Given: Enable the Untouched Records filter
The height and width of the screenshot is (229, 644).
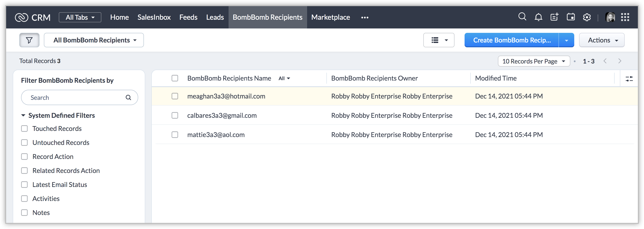Looking at the screenshot, I should coord(24,143).
